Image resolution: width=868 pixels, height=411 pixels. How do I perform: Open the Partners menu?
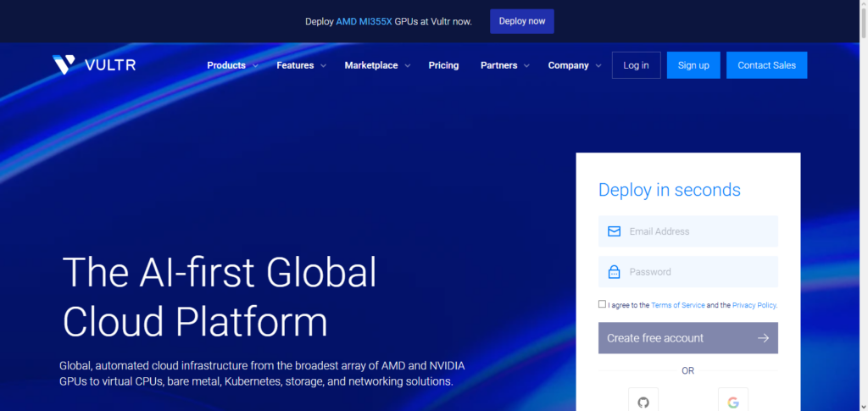(x=498, y=65)
